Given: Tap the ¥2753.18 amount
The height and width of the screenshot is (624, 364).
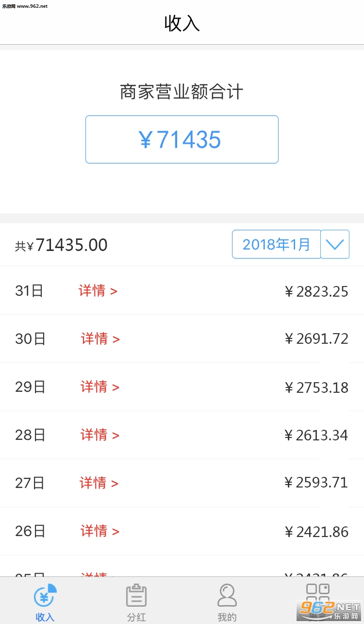Looking at the screenshot, I should pos(316,388).
